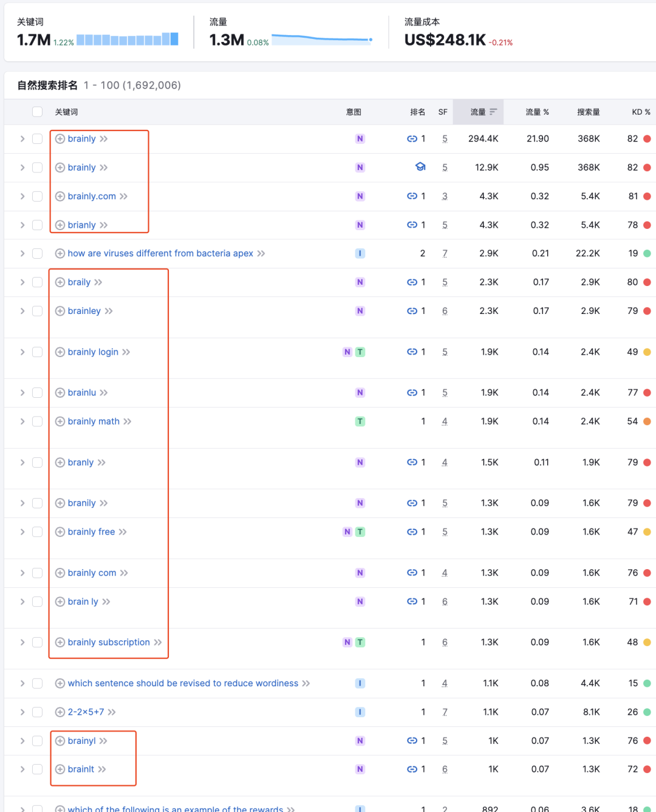Image resolution: width=656 pixels, height=812 pixels.
Task: Open which sentence should be revised keyword
Action: tap(183, 683)
